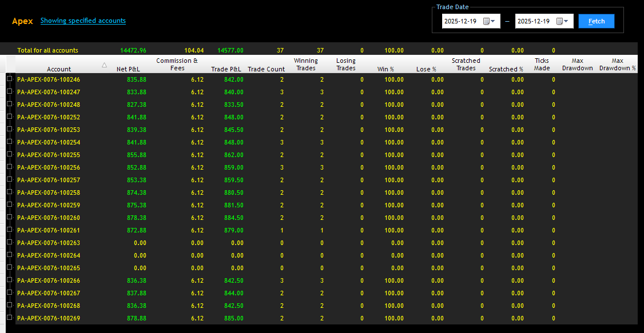Click Trade P&L value 884.50

point(234,218)
